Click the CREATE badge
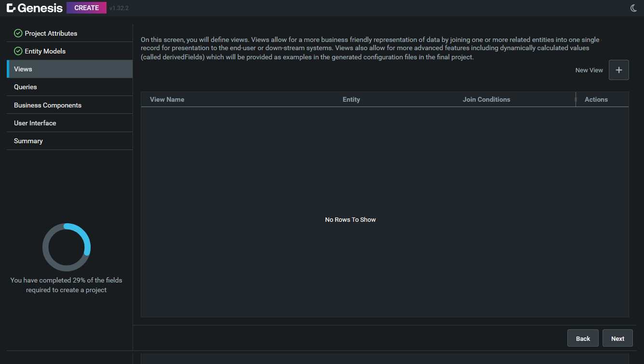 tap(87, 8)
